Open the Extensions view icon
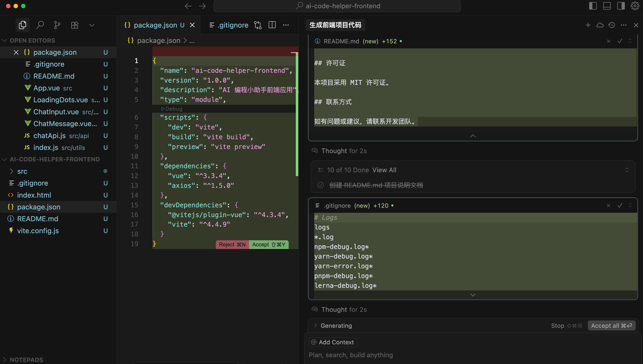The image size is (643, 364). pos(75,25)
